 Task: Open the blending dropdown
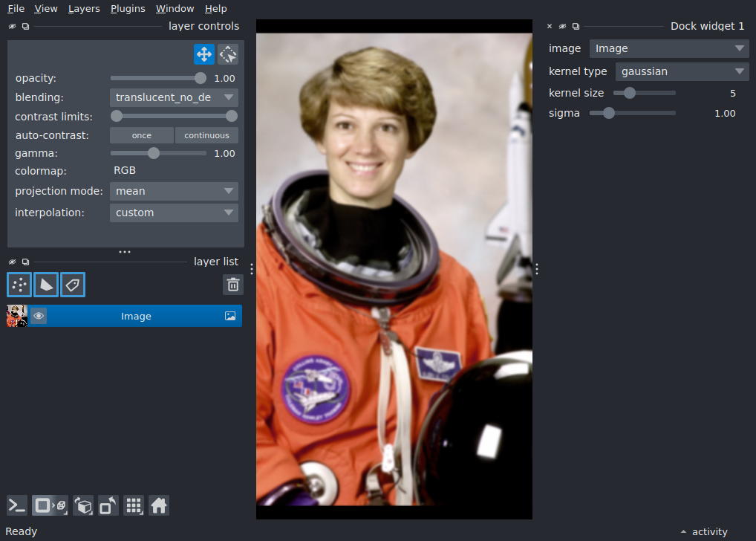tap(174, 97)
